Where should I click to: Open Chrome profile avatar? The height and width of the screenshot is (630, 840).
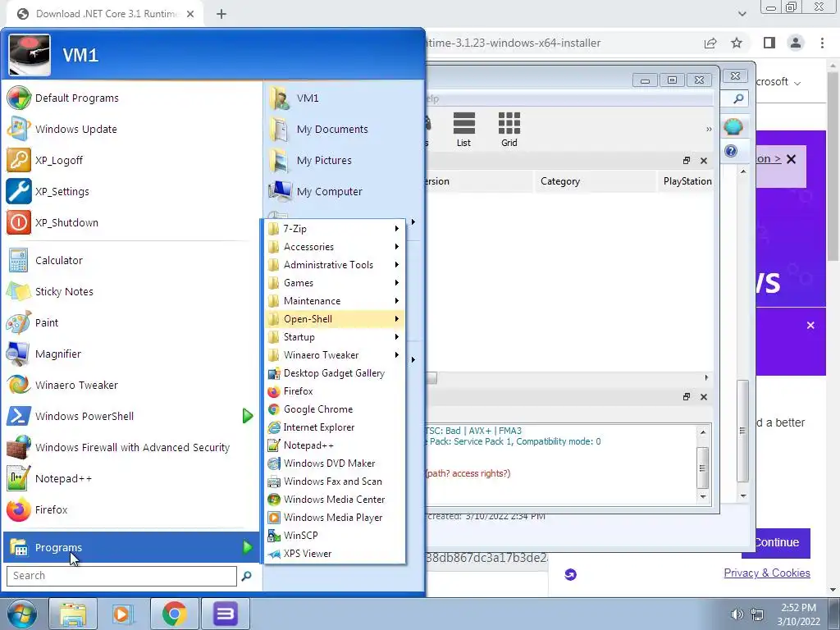(x=796, y=43)
